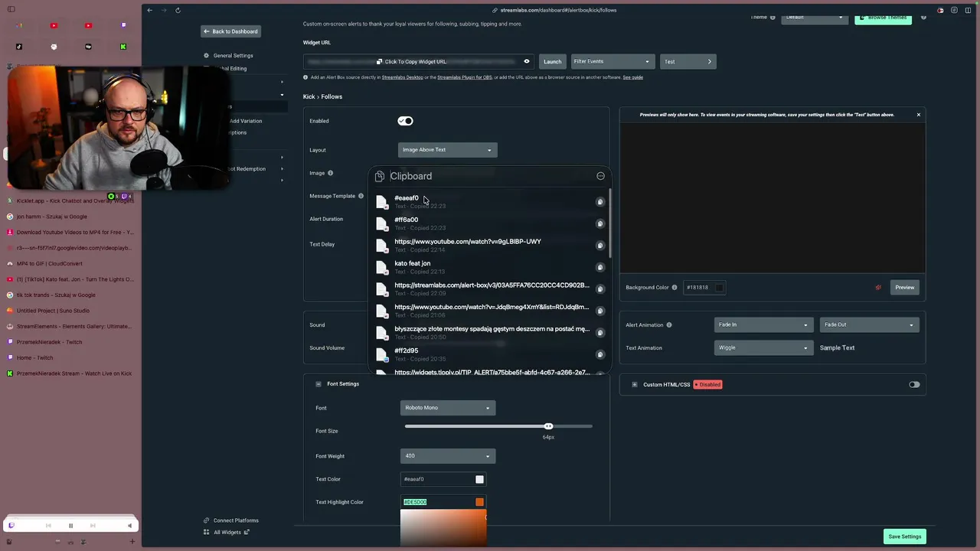Add a new tab with the plus icon
980x551 pixels.
point(132,542)
